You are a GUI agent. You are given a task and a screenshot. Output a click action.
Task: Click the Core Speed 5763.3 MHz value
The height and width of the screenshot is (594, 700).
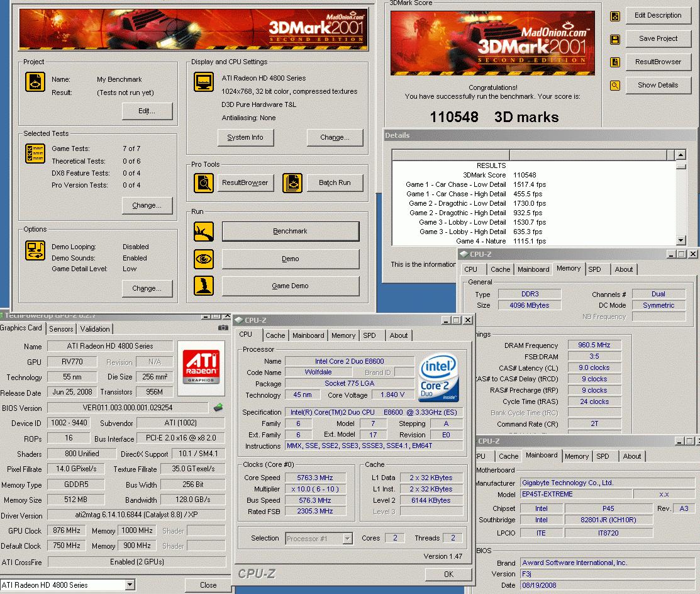click(x=315, y=478)
